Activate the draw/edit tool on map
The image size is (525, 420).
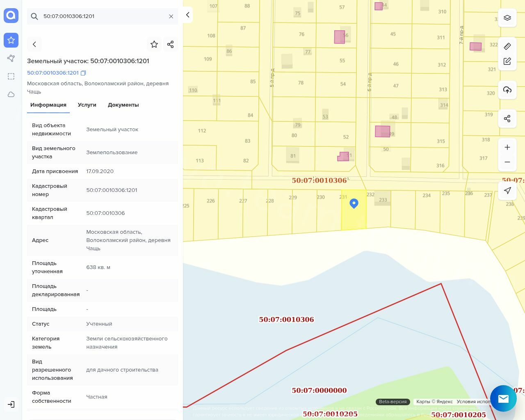[x=507, y=61]
